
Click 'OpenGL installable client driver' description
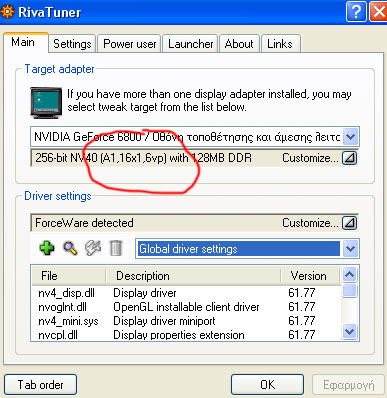pos(186,307)
